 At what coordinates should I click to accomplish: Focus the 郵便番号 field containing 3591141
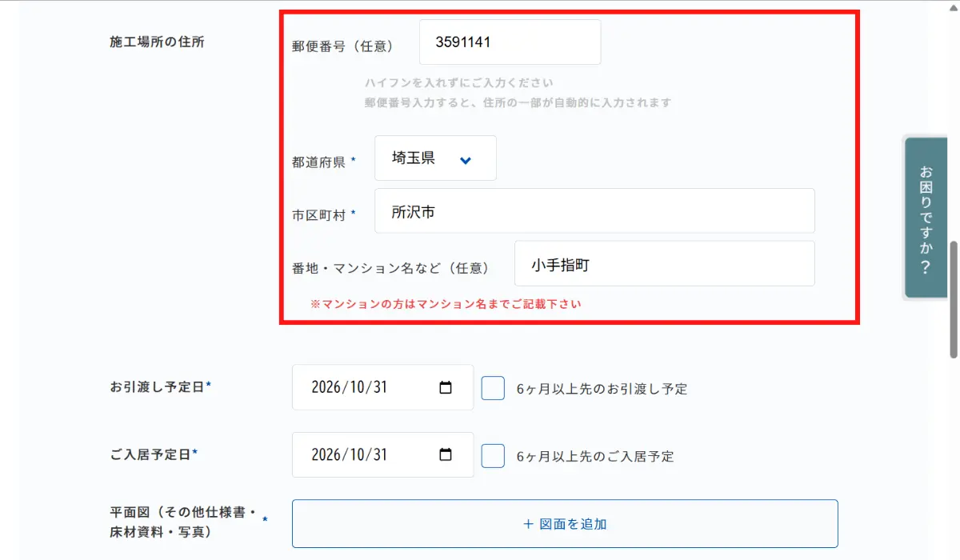510,42
